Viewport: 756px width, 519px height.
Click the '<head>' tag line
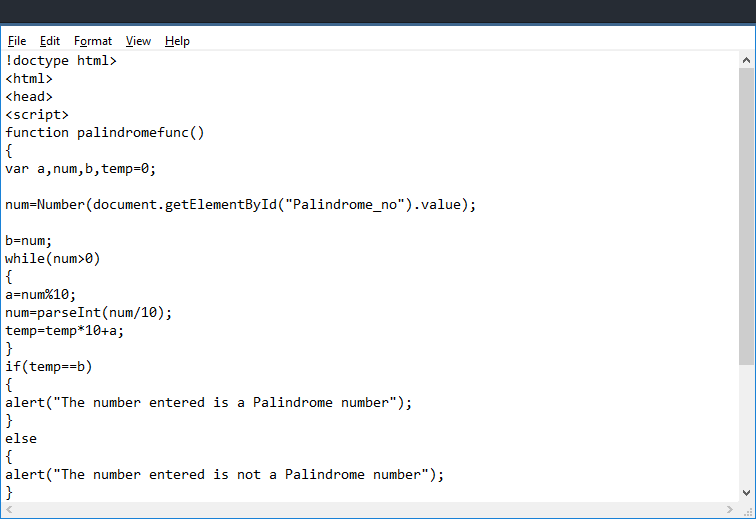tap(29, 96)
